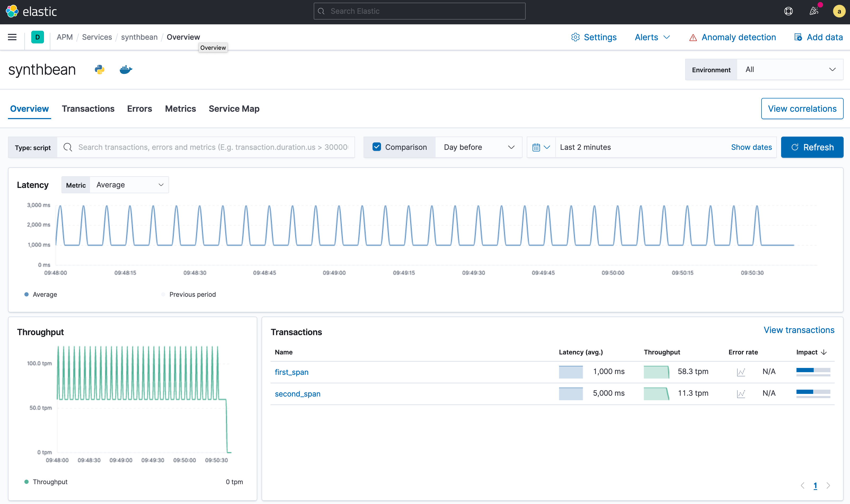Click the Add data icon

point(798,37)
